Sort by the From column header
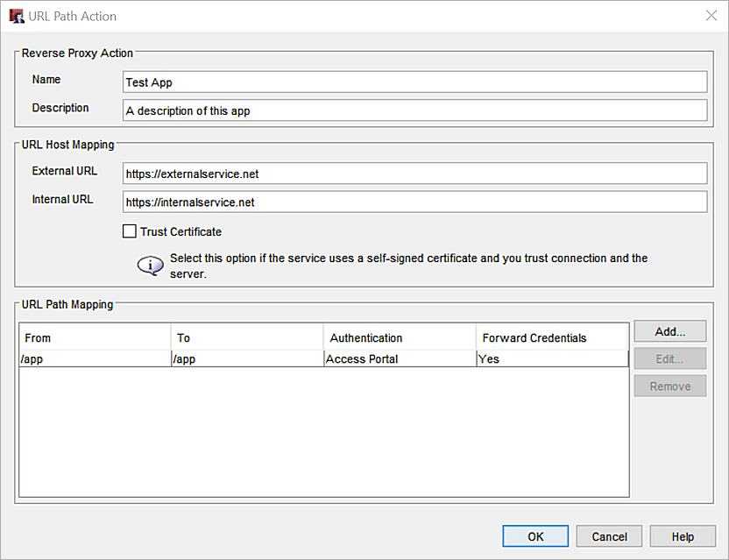 coord(95,337)
